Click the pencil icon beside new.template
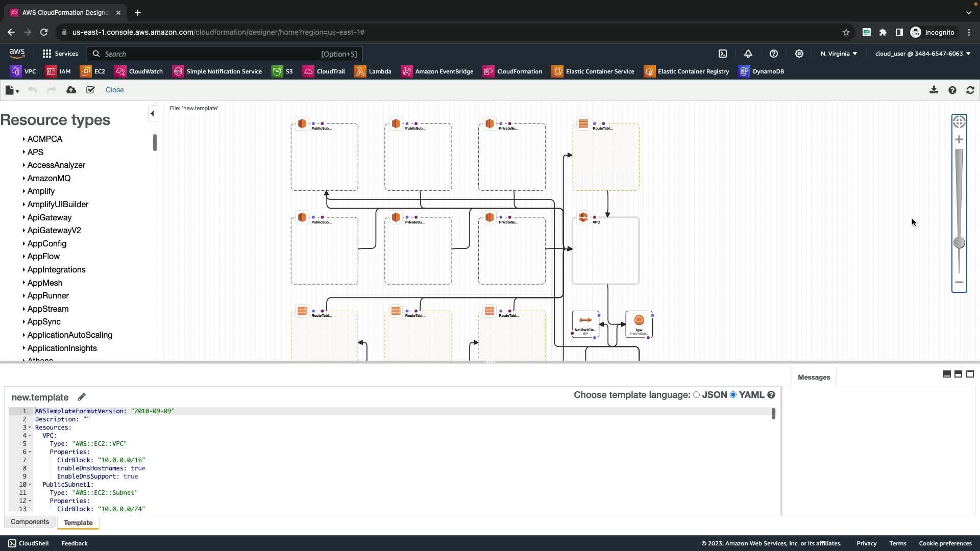This screenshot has height=551, width=980. [x=82, y=397]
